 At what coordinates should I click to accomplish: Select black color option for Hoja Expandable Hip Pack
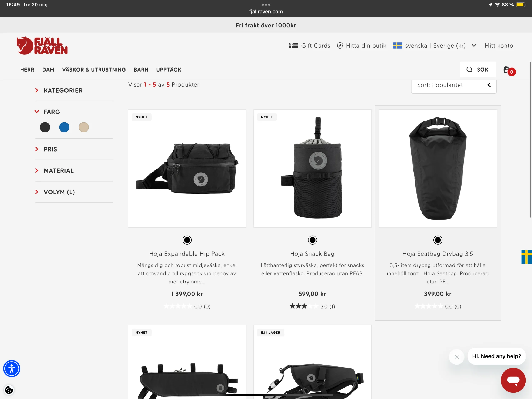coord(187,240)
